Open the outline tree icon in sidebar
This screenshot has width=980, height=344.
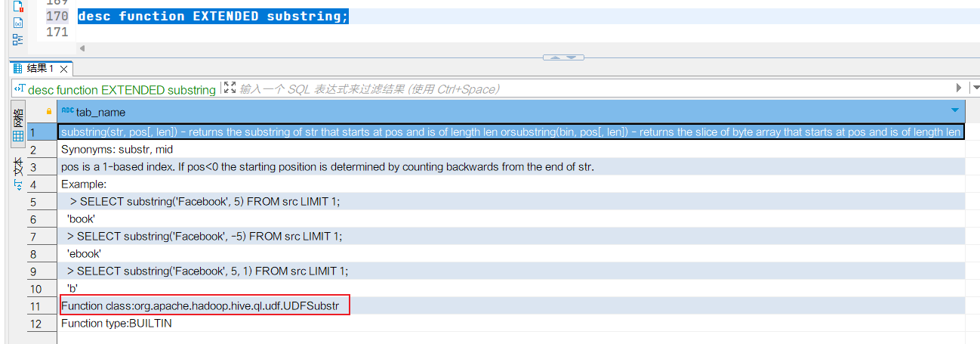pyautogui.click(x=18, y=39)
